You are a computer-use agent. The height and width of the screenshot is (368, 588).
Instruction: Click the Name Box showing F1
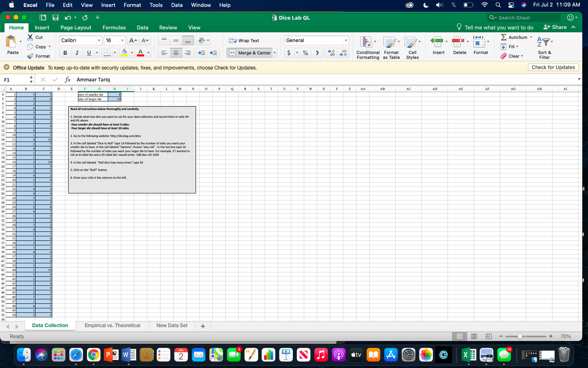click(15, 80)
